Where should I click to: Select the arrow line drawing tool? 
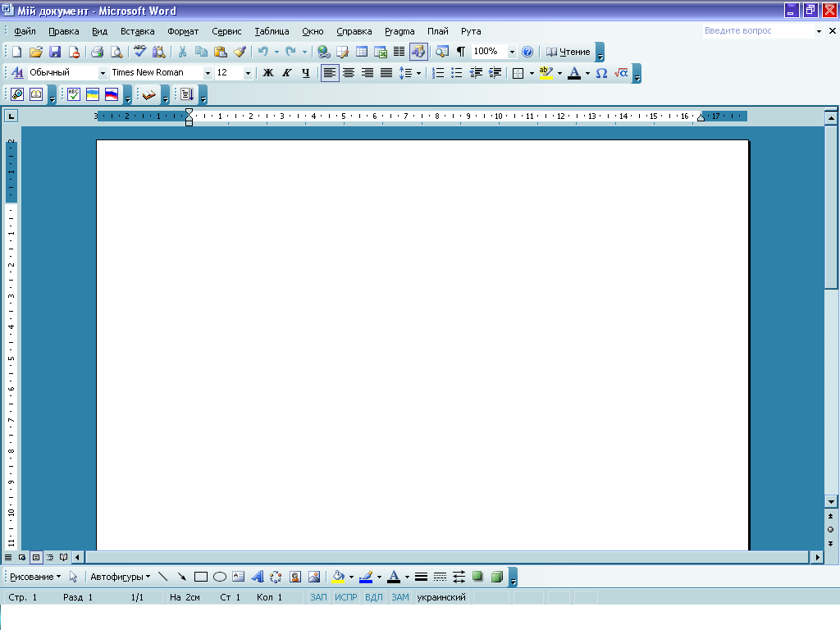[x=181, y=577]
